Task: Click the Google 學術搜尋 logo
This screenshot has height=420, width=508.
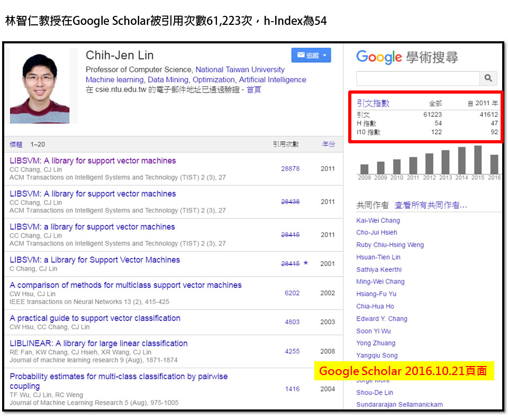Action: coord(407,57)
